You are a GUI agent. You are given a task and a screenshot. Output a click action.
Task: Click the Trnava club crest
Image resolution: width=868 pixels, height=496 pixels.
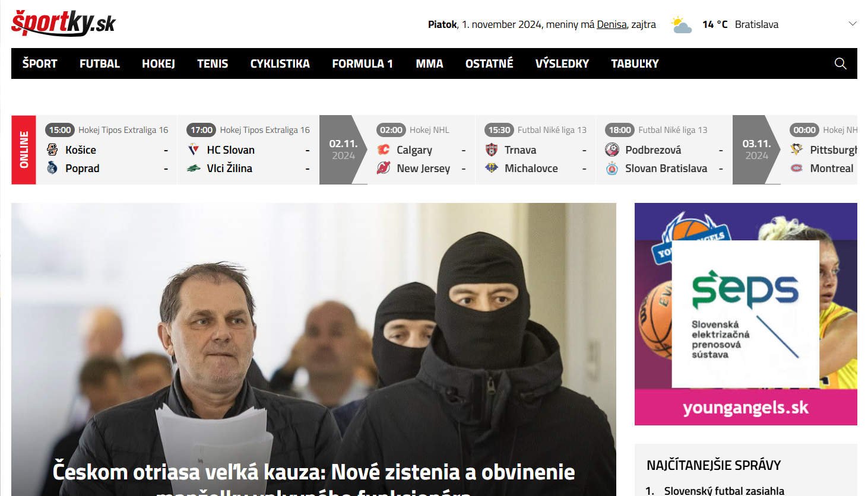coord(492,150)
